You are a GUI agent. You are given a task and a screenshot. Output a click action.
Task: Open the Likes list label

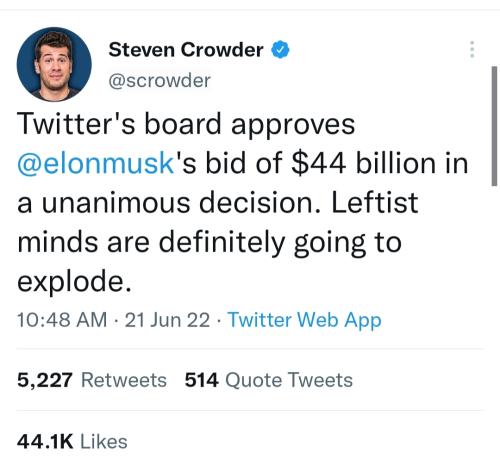[x=104, y=442]
